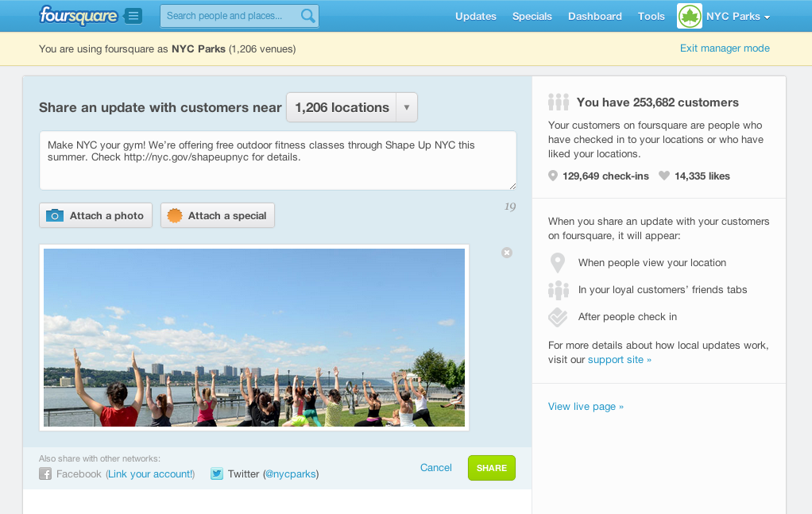This screenshot has width=812, height=514.
Task: Click the Twitter share icon
Action: (x=216, y=473)
